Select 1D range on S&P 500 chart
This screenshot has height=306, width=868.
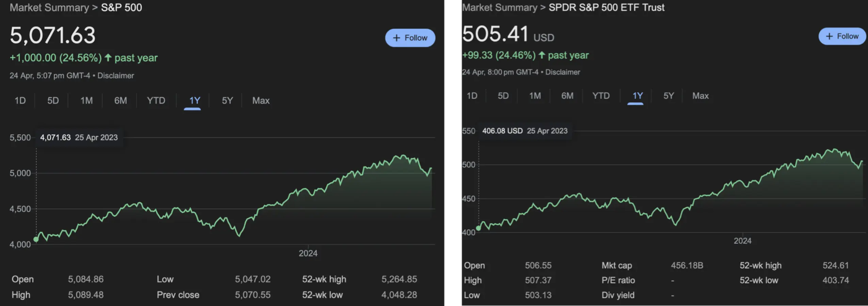[20, 101]
